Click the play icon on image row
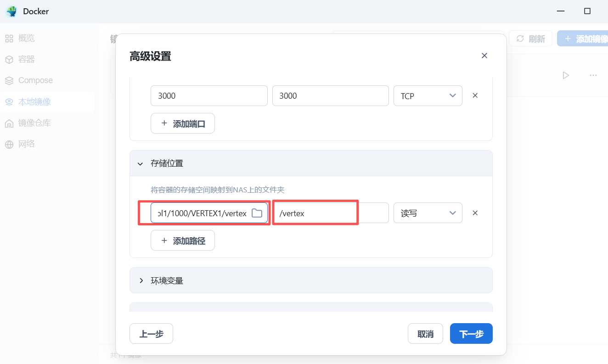608x364 pixels. pyautogui.click(x=566, y=75)
